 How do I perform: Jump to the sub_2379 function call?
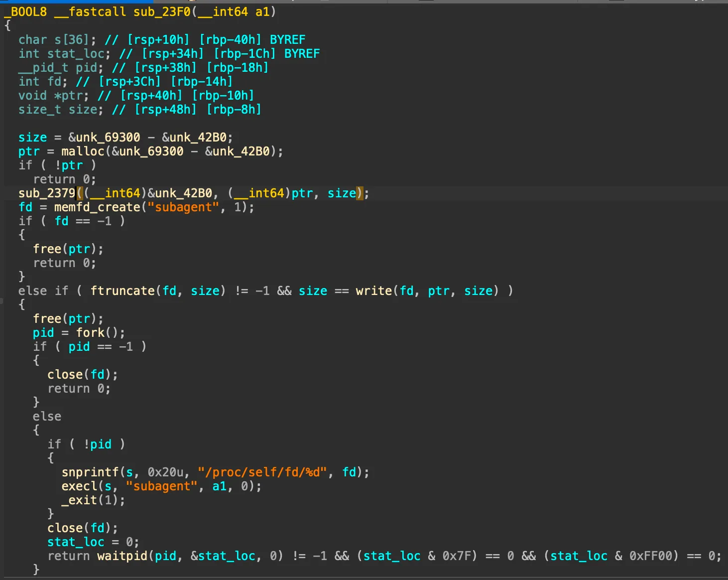click(47, 193)
